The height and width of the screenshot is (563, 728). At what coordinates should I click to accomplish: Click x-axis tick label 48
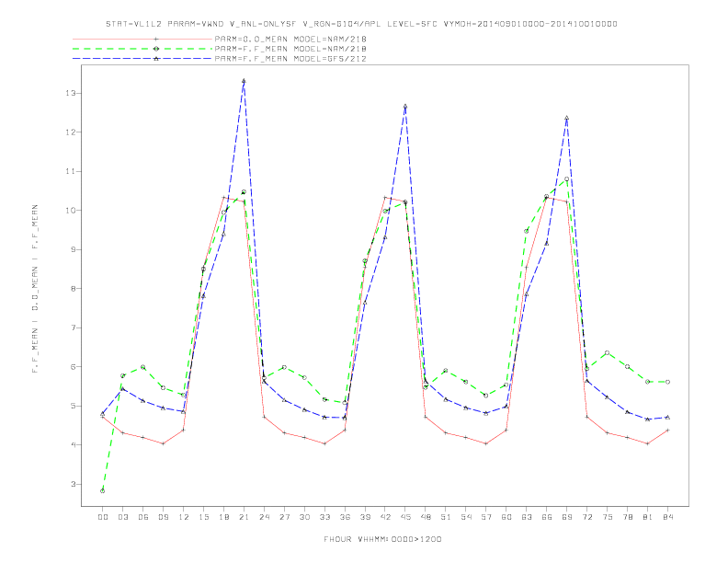point(426,517)
